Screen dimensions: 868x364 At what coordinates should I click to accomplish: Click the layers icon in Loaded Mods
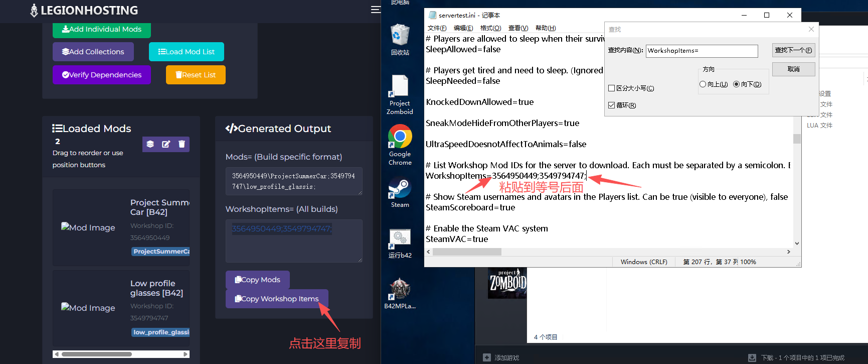(x=150, y=144)
